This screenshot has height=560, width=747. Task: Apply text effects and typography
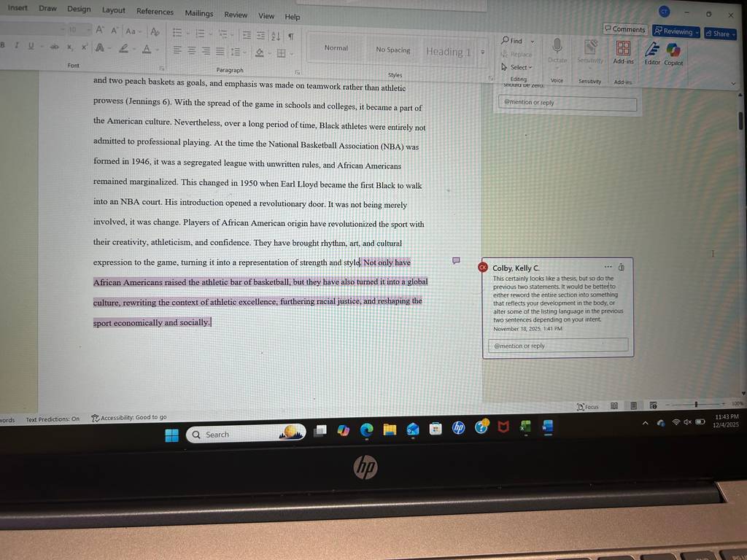(x=99, y=47)
